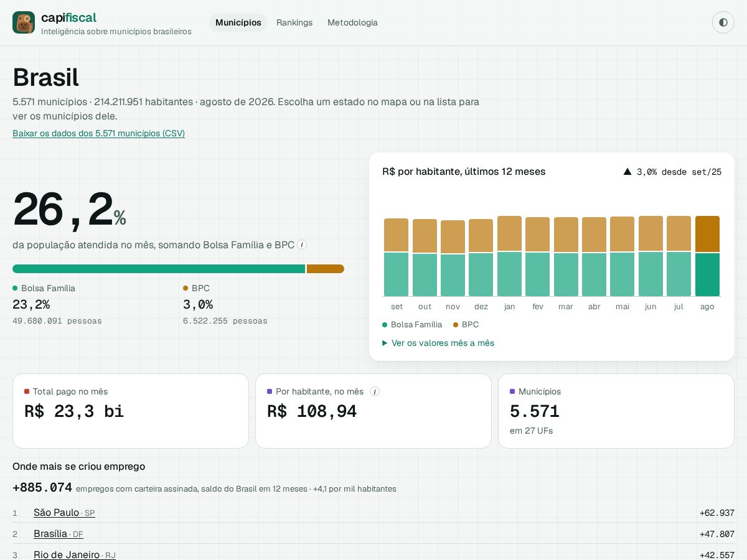Click the 49.680.091 pessoas text
747x560 pixels.
[57, 321]
